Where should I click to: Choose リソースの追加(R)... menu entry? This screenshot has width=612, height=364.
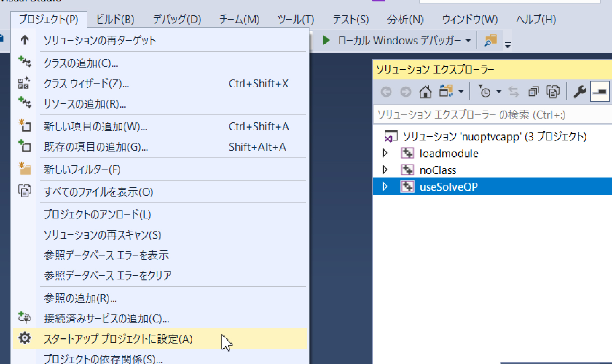coord(160,104)
